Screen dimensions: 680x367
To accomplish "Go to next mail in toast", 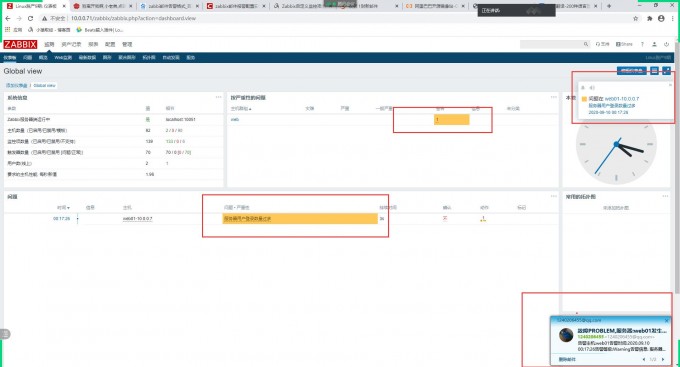I will click(x=663, y=359).
